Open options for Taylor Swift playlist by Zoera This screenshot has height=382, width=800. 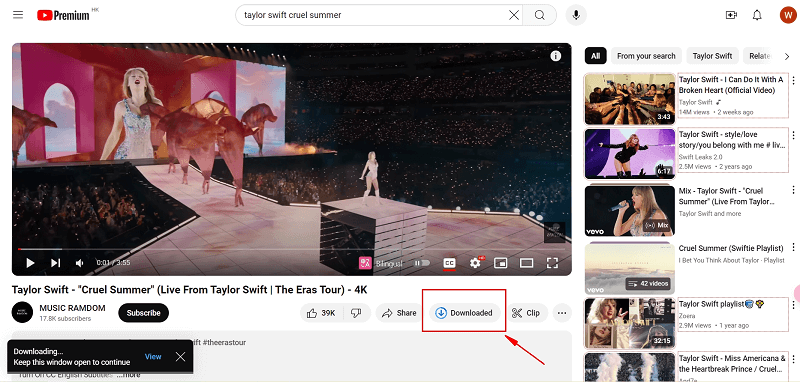tap(793, 305)
